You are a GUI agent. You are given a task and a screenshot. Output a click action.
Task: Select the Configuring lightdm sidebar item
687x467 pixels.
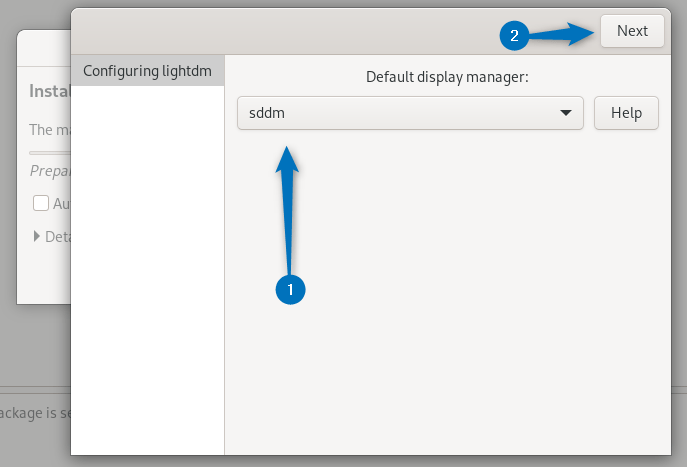147,71
